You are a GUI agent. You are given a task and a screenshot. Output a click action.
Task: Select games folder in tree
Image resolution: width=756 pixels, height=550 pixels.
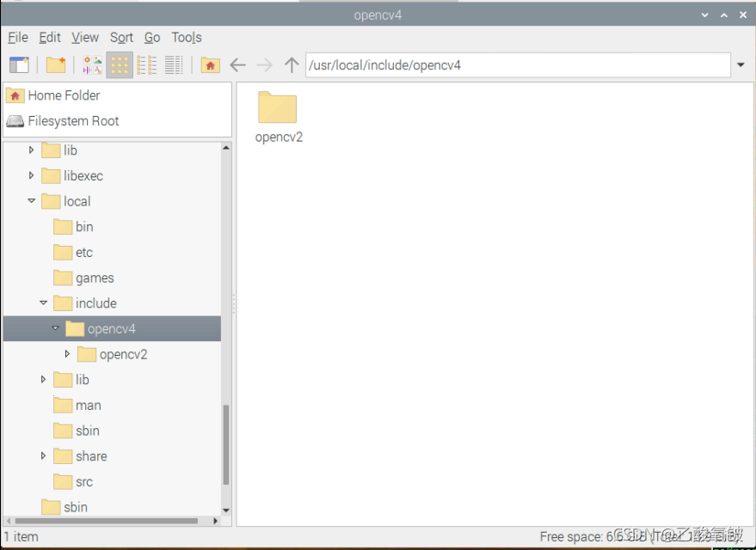click(x=112, y=278)
